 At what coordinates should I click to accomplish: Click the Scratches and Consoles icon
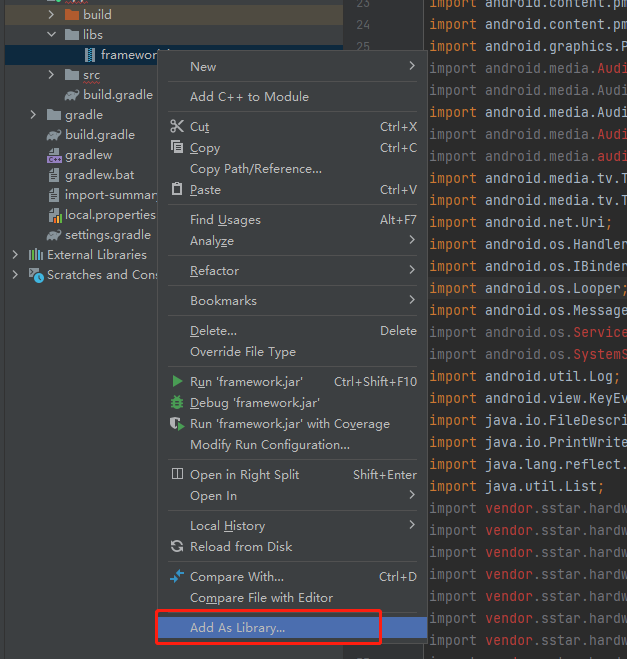[x=36, y=275]
